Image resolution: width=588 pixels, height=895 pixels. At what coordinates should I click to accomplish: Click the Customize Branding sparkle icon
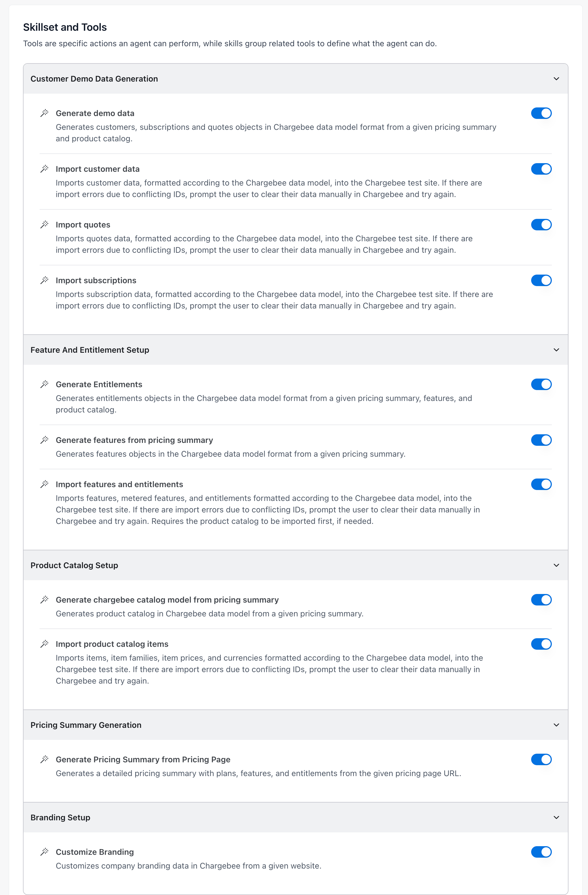[45, 851]
